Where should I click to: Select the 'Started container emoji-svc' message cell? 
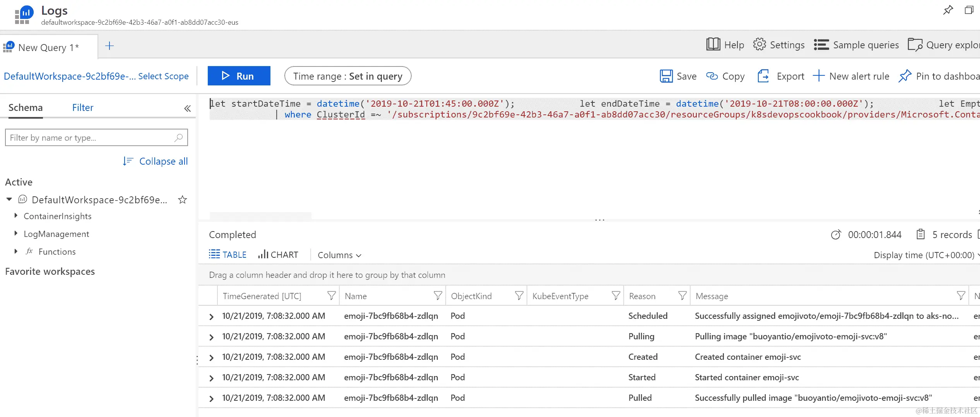[747, 377]
